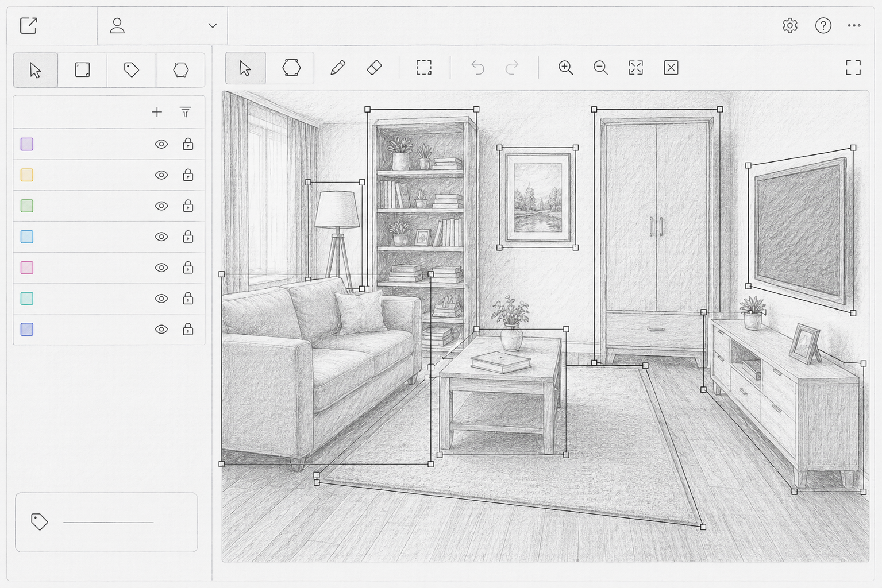Select the eraser tool
This screenshot has width=882, height=588.
click(x=374, y=68)
